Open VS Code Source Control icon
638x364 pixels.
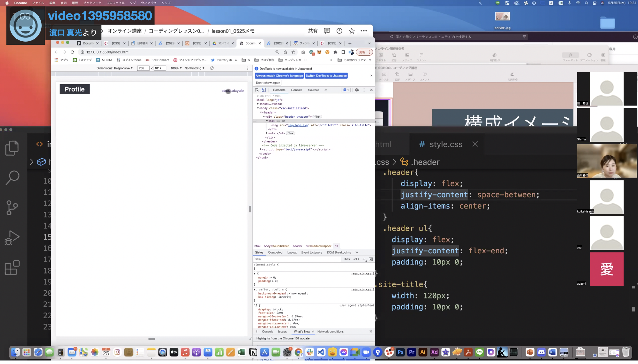tap(12, 208)
